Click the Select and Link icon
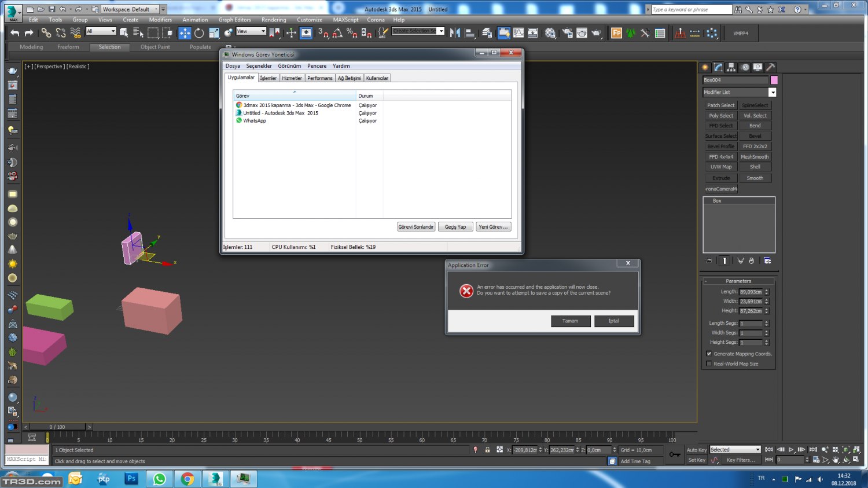 46,33
